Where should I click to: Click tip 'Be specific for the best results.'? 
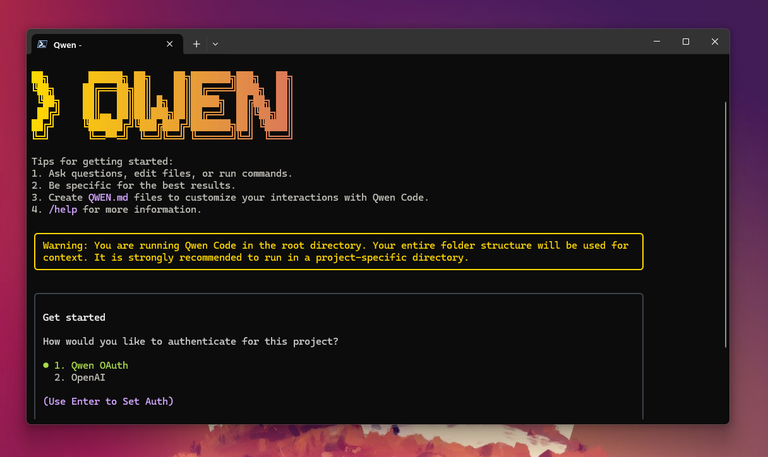[x=142, y=186]
